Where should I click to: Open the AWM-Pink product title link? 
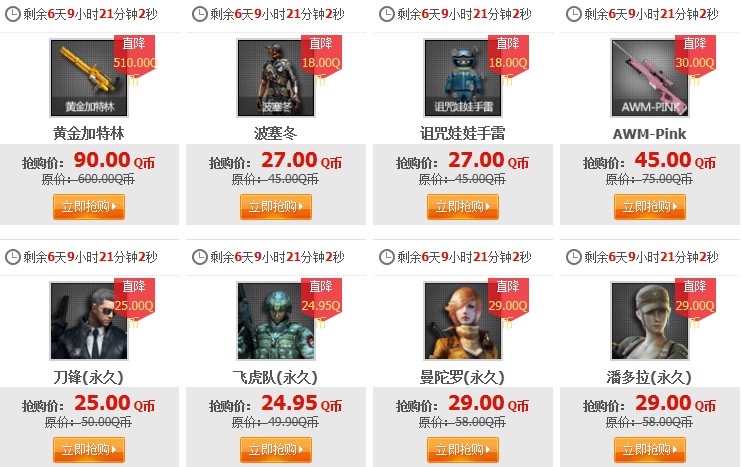(649, 134)
